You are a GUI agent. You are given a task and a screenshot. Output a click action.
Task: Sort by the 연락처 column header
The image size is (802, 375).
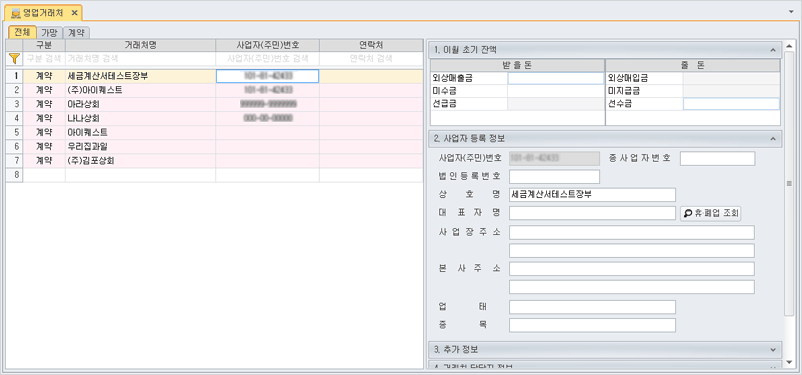(371, 45)
